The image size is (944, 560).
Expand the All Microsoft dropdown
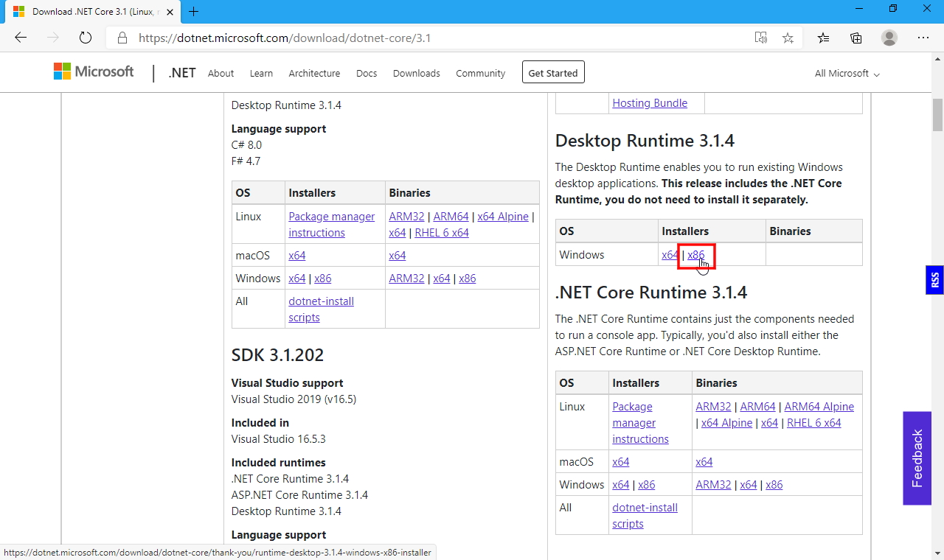tap(847, 74)
